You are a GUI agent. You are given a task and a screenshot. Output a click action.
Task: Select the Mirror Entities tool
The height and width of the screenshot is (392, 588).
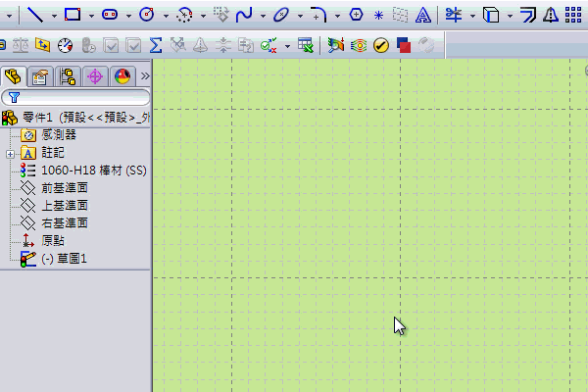(x=551, y=15)
